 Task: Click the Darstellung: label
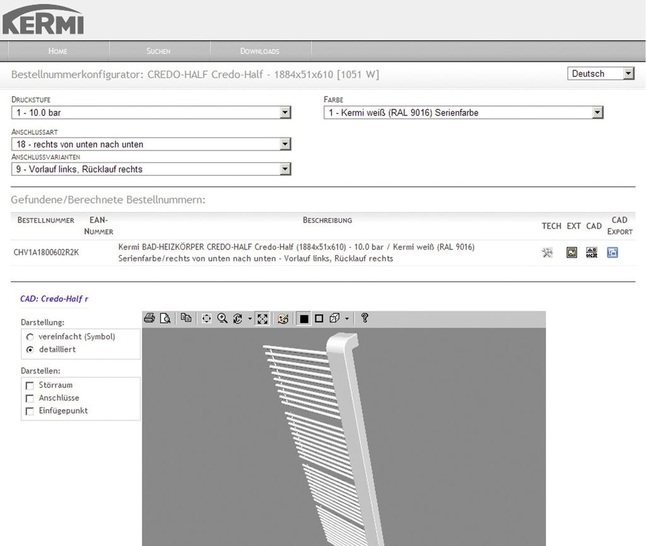pyautogui.click(x=42, y=322)
